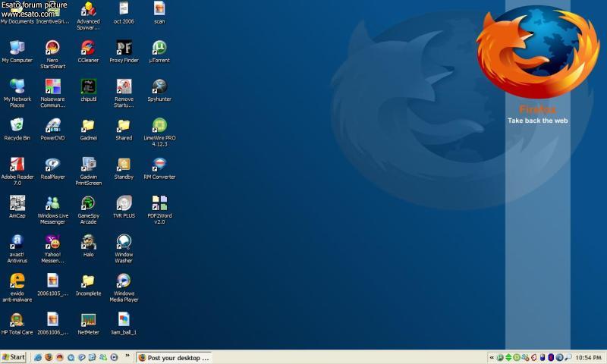Viewport: 607px width, 364px height.
Task: Launch PowerDVD from the desktop
Action: click(52, 129)
